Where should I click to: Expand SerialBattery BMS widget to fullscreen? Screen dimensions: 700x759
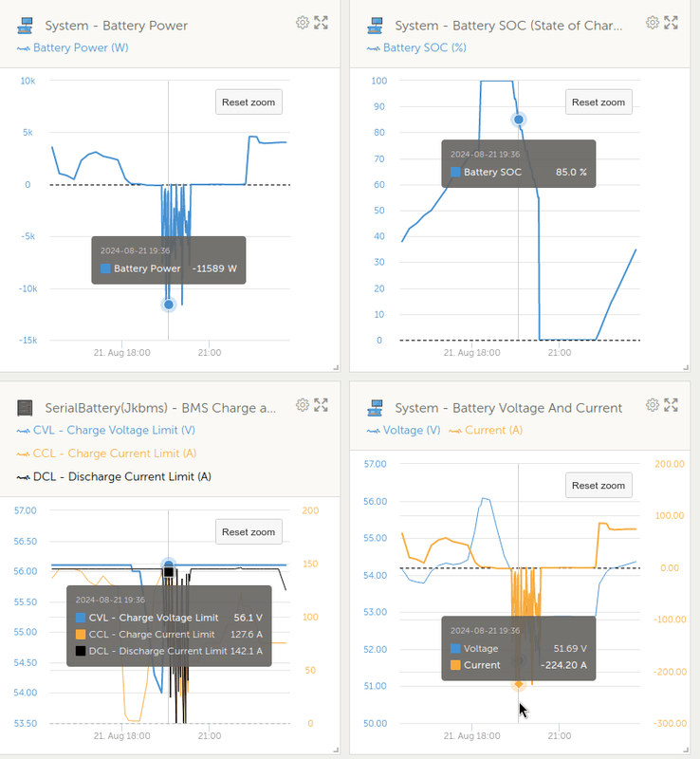[x=322, y=405]
